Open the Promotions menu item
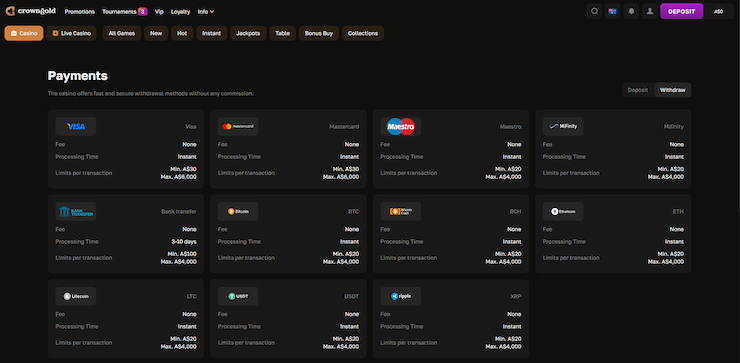Viewport: 740px width, 363px height. (80, 11)
